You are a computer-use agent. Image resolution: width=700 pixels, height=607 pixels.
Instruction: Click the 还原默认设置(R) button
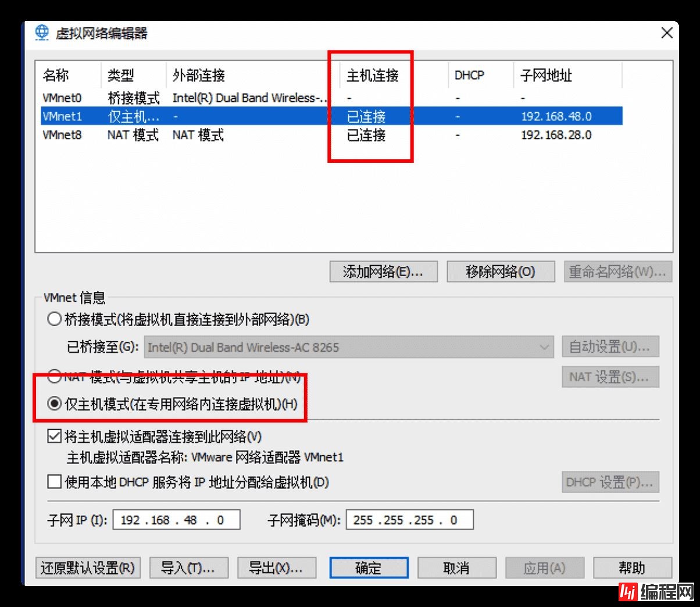[87, 567]
